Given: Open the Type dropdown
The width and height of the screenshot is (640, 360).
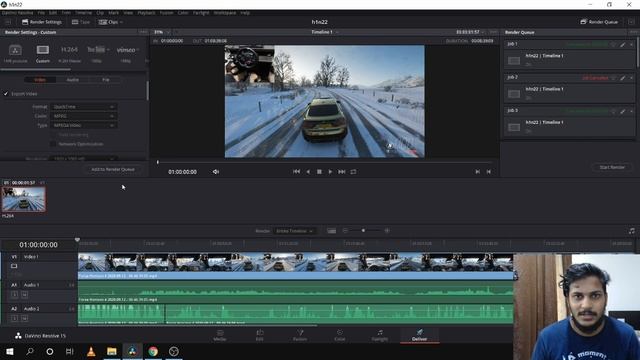Looking at the screenshot, I should coord(84,125).
